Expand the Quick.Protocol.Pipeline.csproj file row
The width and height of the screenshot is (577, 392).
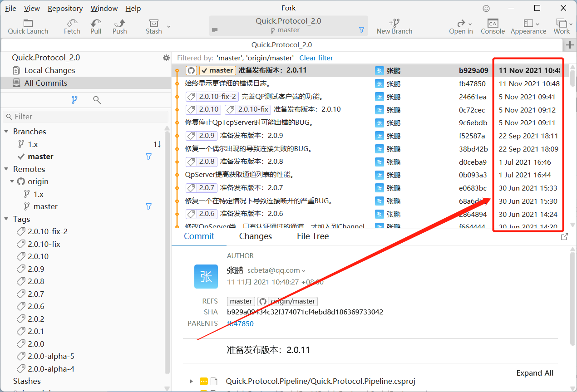[191, 381]
